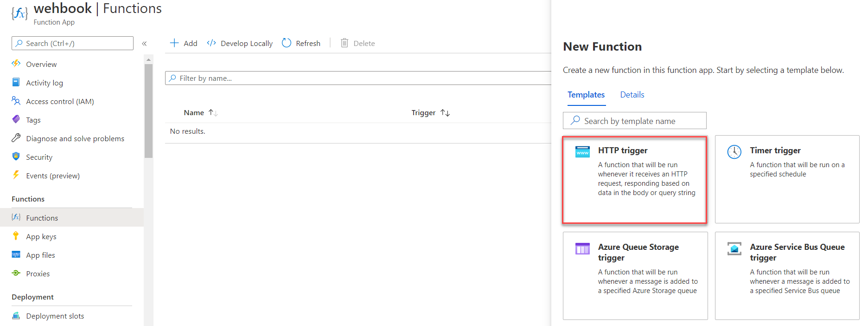Viewport: 868px width, 326px height.
Task: Click the Overview lightning icon
Action: tap(16, 64)
